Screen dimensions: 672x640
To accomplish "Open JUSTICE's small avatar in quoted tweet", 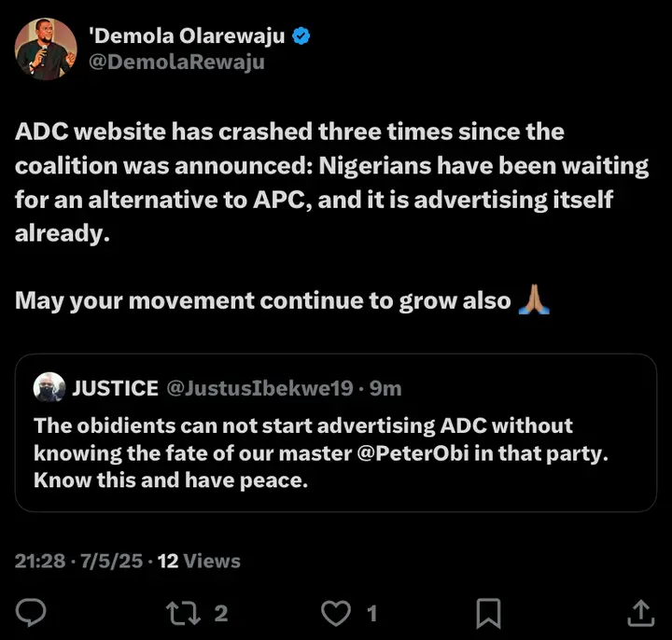I will pos(49,387).
